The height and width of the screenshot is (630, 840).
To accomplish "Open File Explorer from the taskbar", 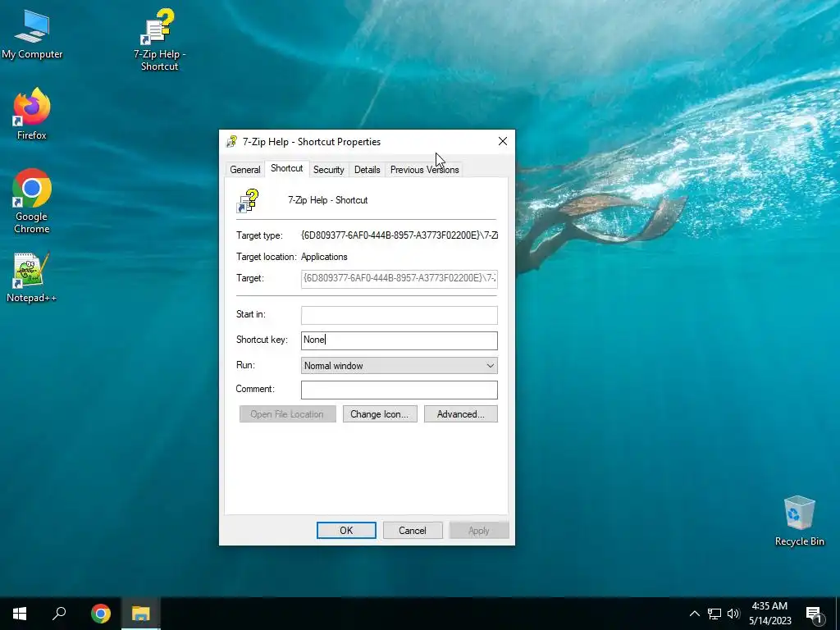I will point(140,614).
